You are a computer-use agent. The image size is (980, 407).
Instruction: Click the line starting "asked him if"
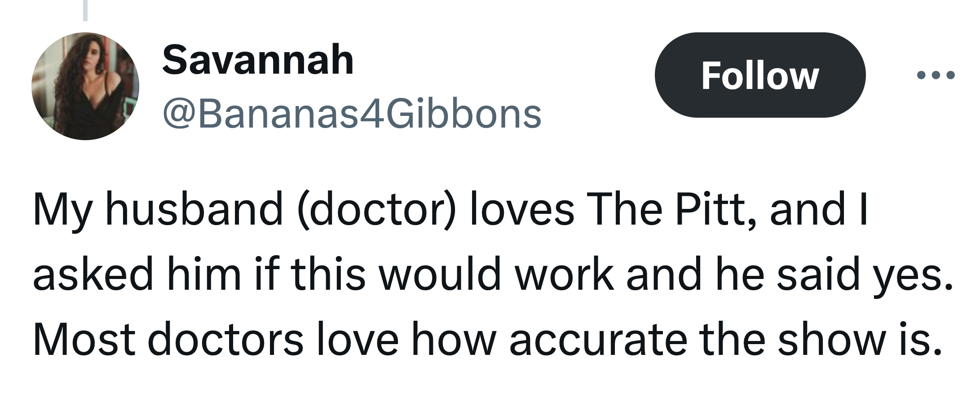click(x=492, y=274)
